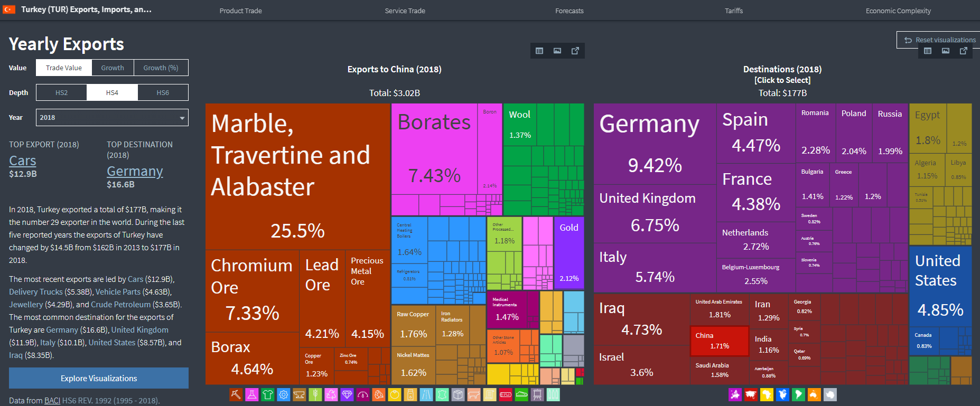Toggle the Vegetable Products wheat category icon
The height and width of the screenshot is (406, 980).
315,394
